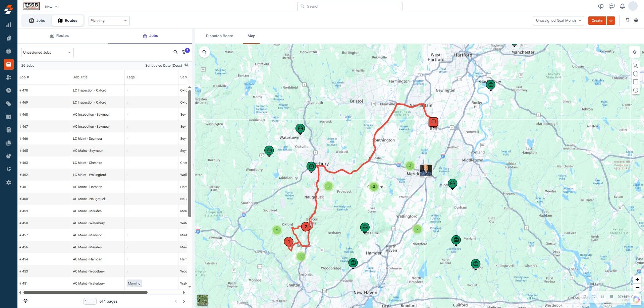This screenshot has width=644, height=308.
Task: Switch to the satellite map thumbnail
Action: tap(203, 300)
